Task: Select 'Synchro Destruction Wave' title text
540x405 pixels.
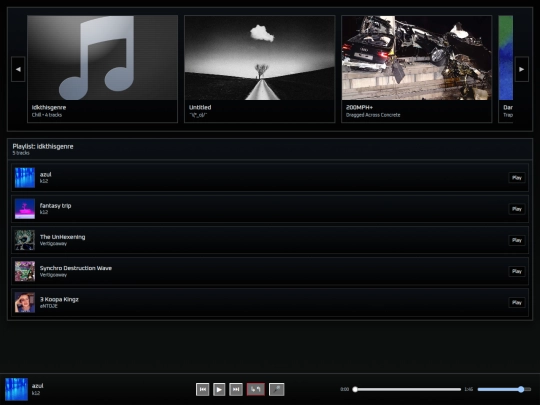Action: pyautogui.click(x=76, y=268)
